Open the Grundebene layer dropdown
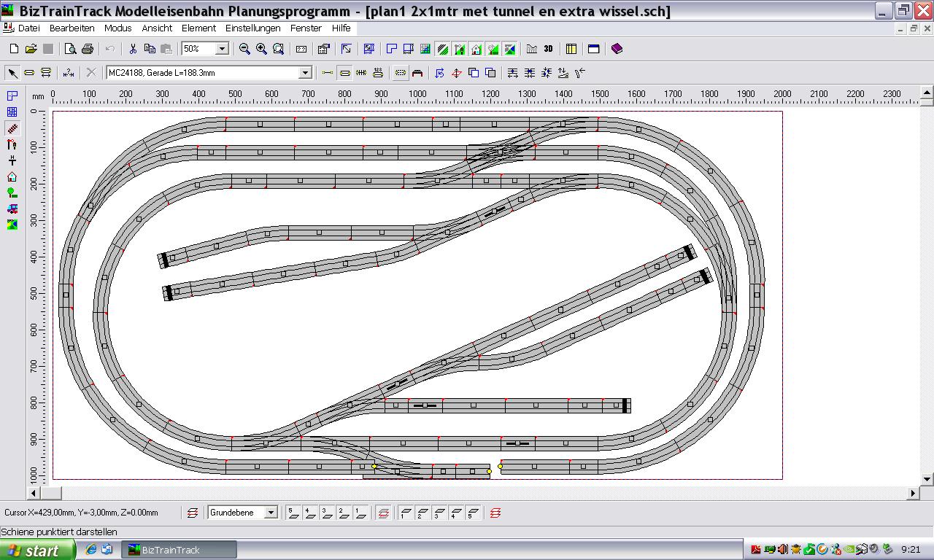Screen dimensions: 934x560 click(270, 513)
